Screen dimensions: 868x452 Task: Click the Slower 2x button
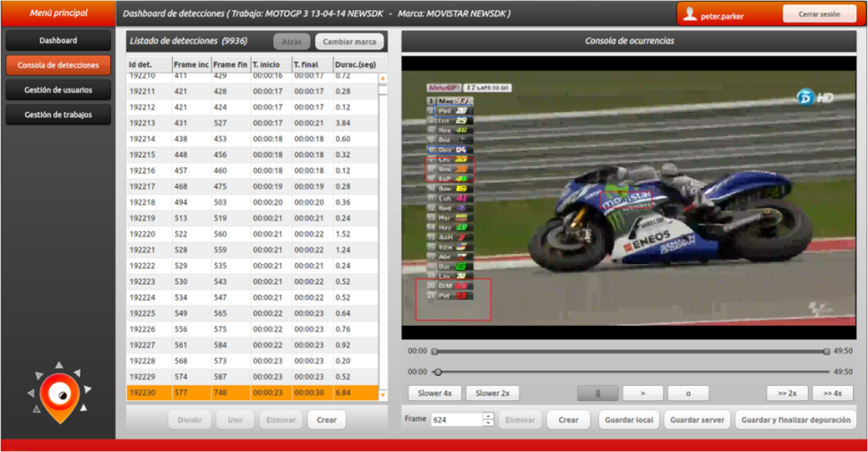(x=493, y=394)
